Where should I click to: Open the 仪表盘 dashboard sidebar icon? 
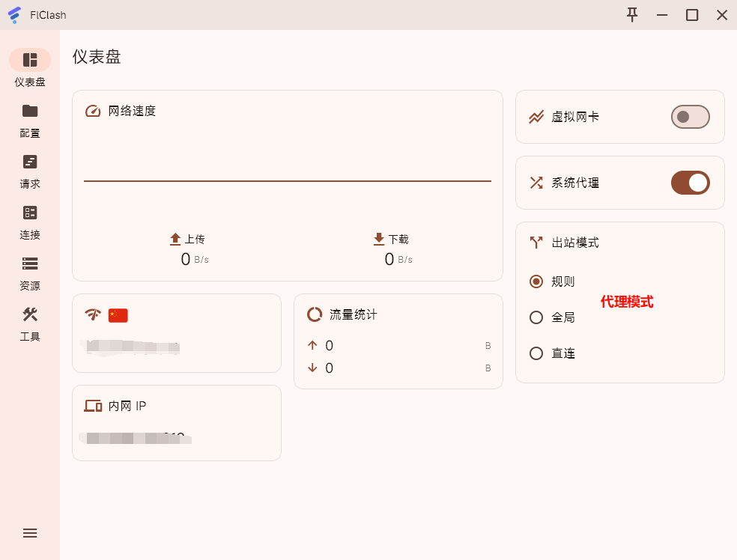[30, 60]
